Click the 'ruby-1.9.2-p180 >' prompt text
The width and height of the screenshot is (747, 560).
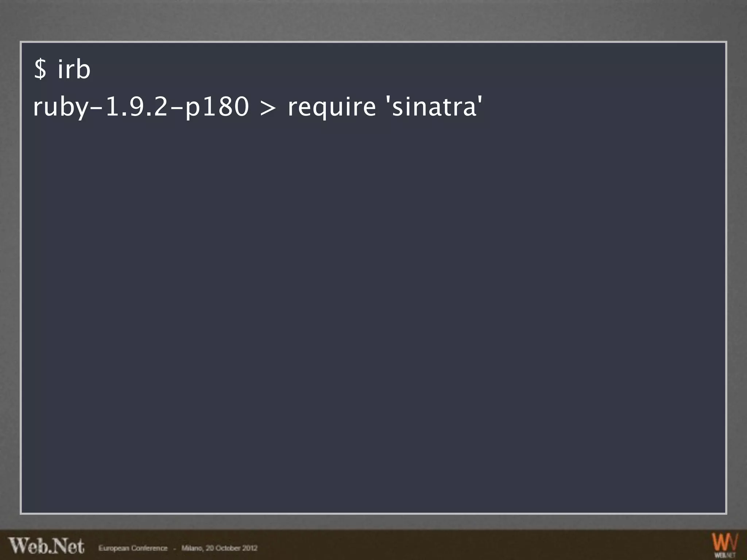155,108
